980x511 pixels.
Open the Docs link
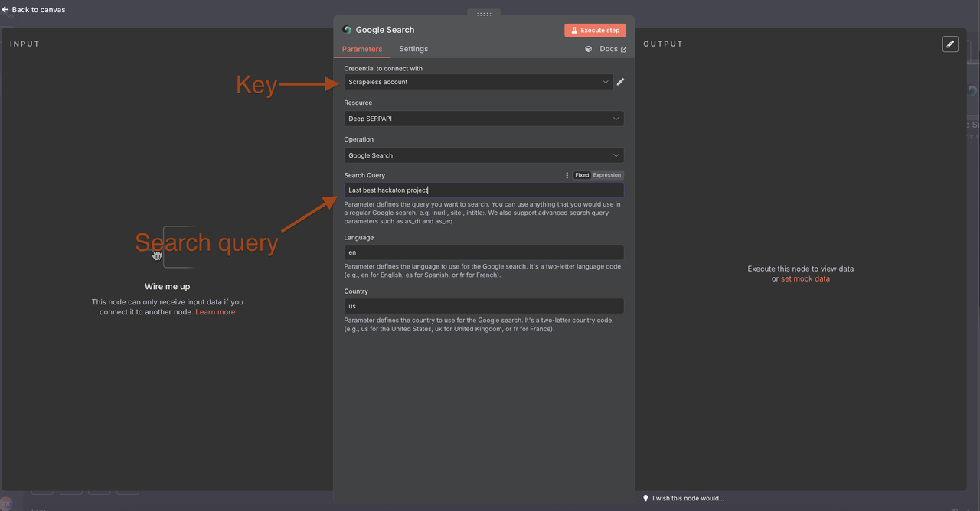(x=612, y=49)
